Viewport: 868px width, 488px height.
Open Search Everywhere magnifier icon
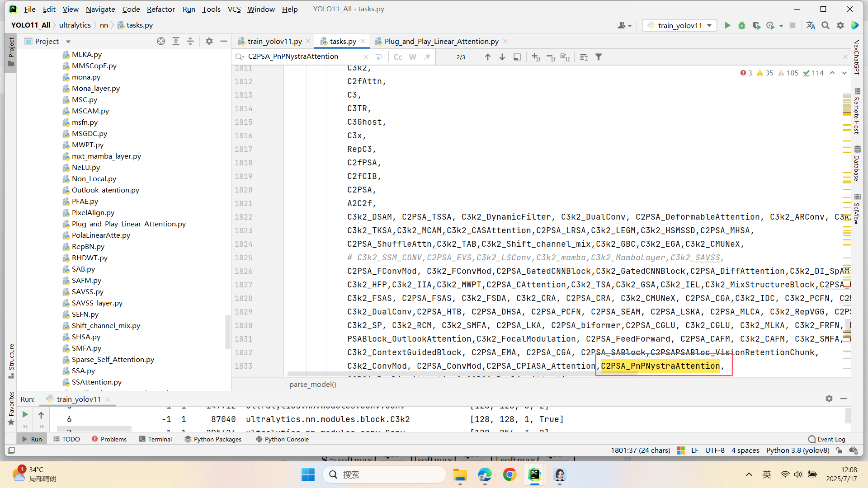826,26
